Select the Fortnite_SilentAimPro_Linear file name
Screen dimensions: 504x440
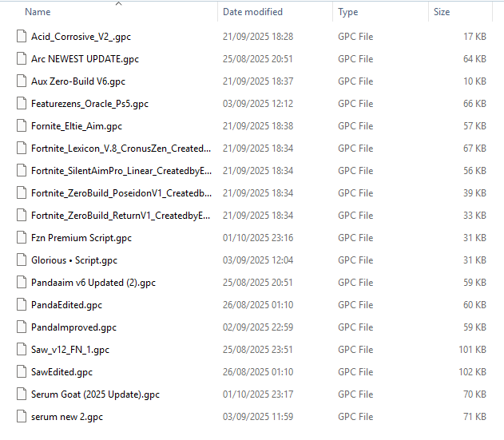[121, 171]
